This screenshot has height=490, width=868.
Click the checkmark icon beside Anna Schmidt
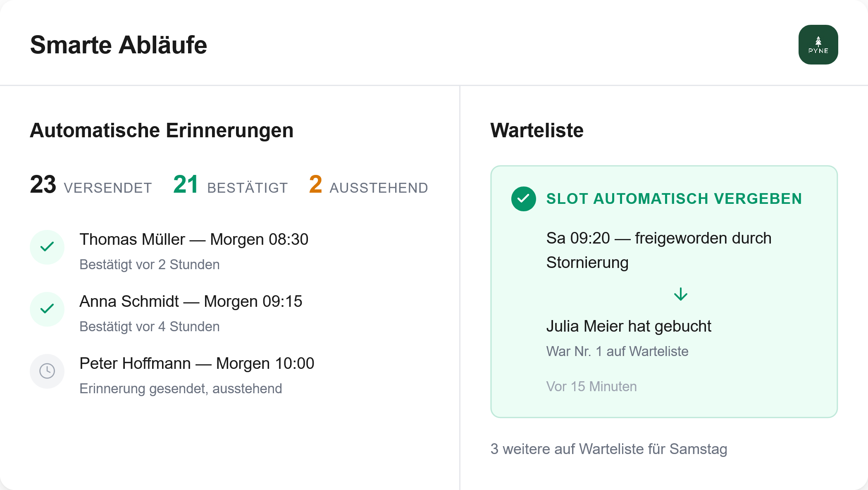click(47, 309)
